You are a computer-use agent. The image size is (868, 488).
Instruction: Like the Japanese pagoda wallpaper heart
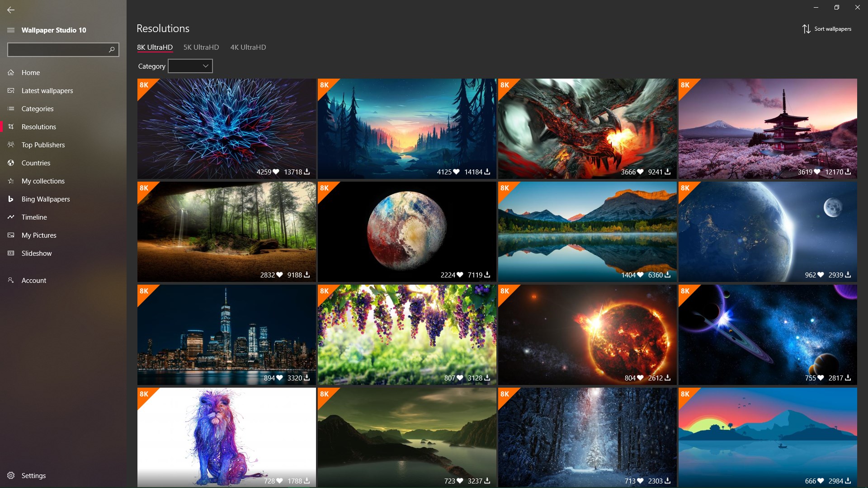(817, 172)
